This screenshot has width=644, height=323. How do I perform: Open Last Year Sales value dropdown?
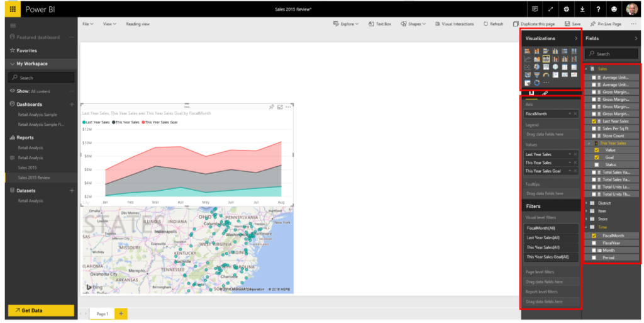click(x=570, y=154)
